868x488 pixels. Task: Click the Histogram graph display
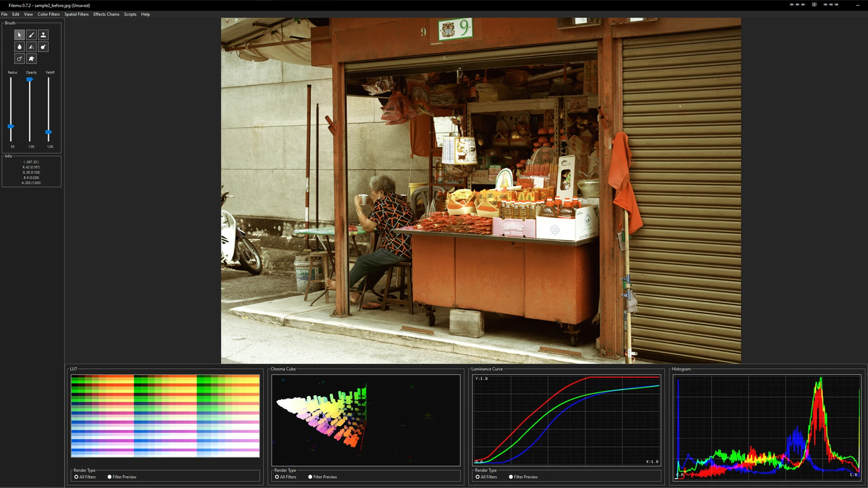pos(767,427)
